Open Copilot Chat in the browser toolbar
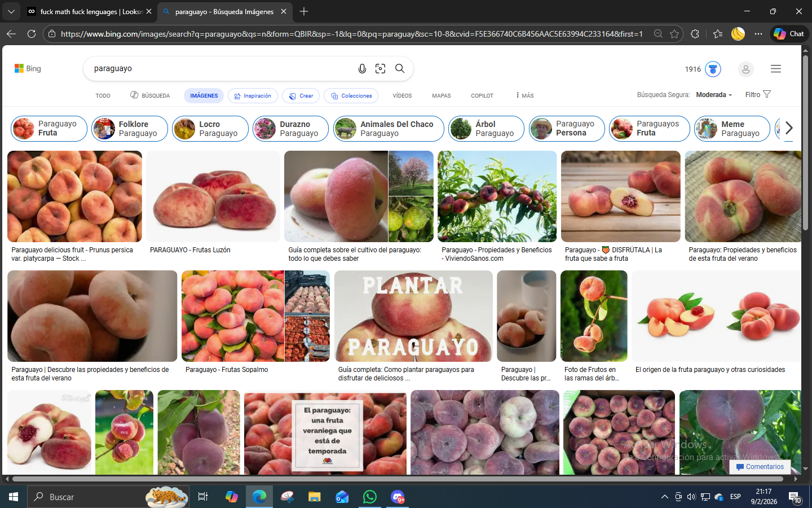The width and height of the screenshot is (812, 508). click(789, 34)
